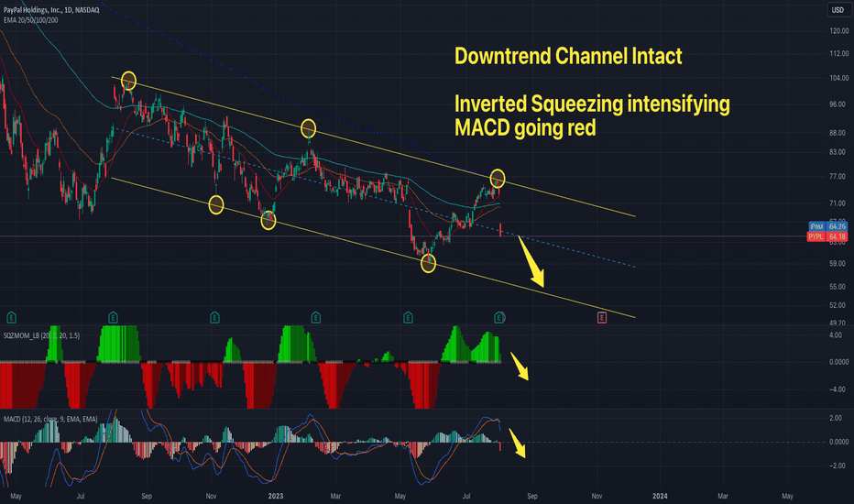
Task: Select the MACD (12, 26, close, 9) legend
Action: click(50, 419)
